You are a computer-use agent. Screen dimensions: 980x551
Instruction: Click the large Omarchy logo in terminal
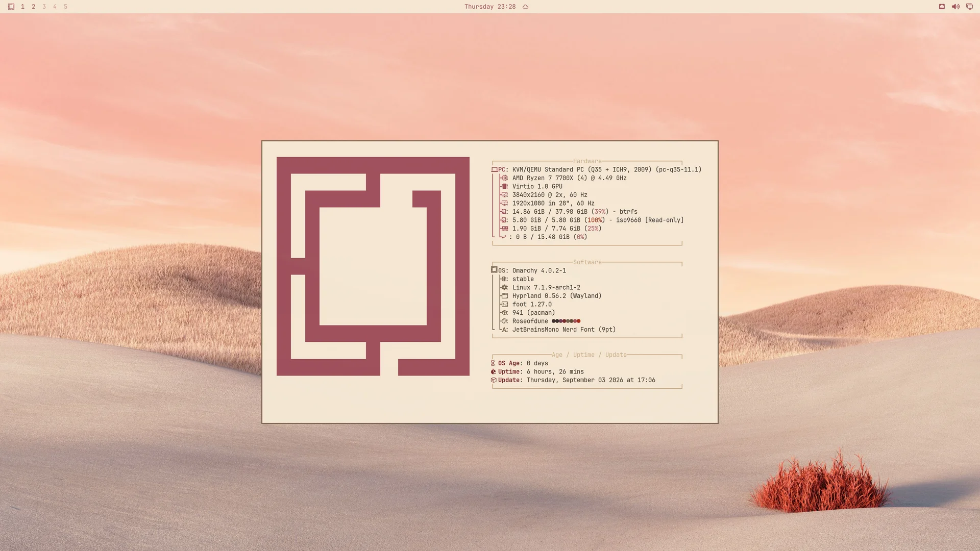[373, 266]
